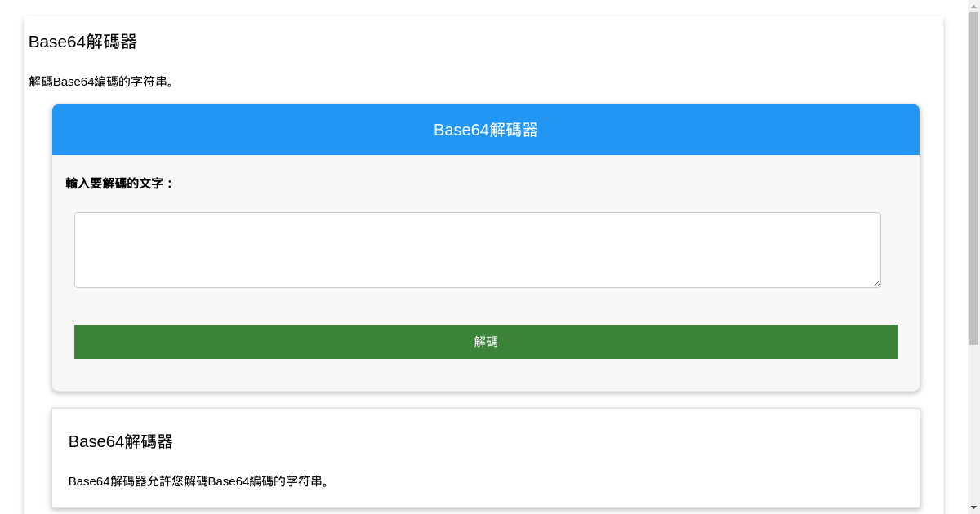Click the info card at page bottom
The width and height of the screenshot is (980, 514).
tap(485, 457)
